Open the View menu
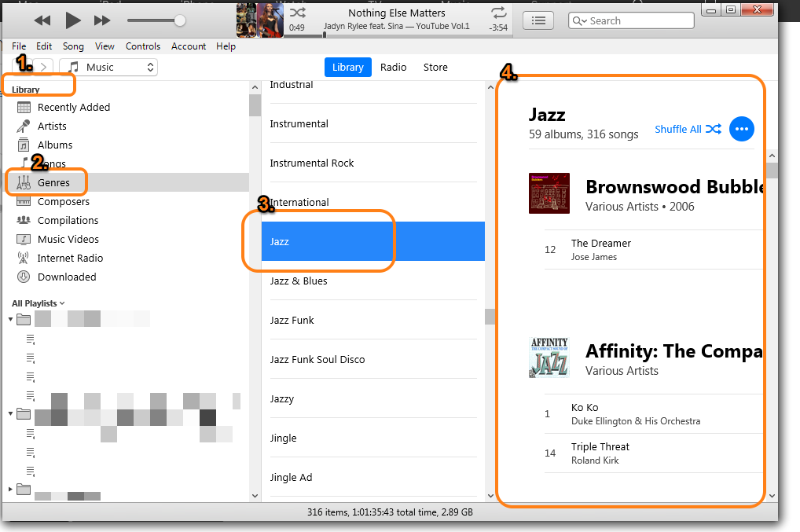 (x=105, y=46)
